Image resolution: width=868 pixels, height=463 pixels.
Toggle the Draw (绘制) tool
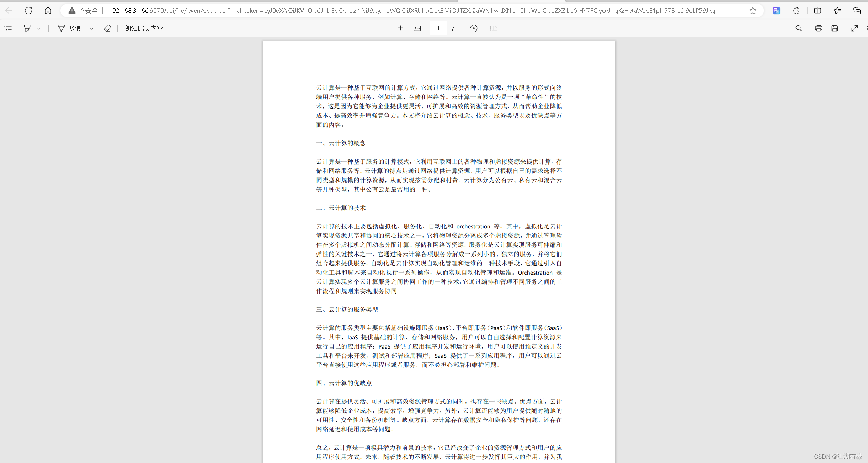pos(71,28)
